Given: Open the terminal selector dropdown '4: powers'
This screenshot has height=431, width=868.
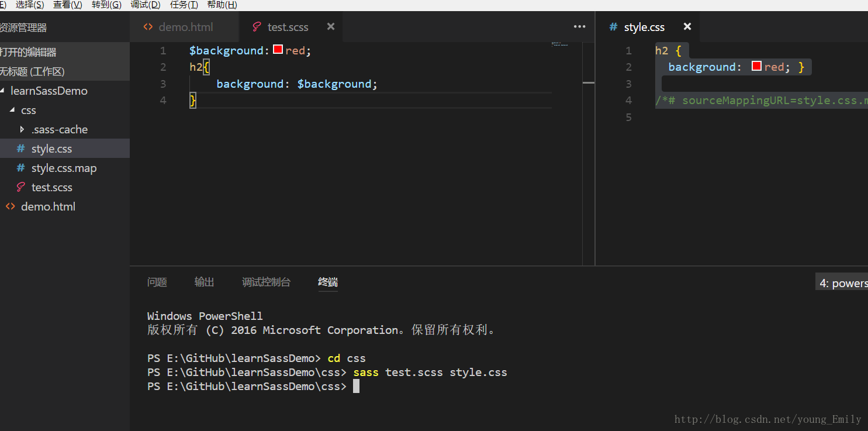Looking at the screenshot, I should (x=842, y=283).
